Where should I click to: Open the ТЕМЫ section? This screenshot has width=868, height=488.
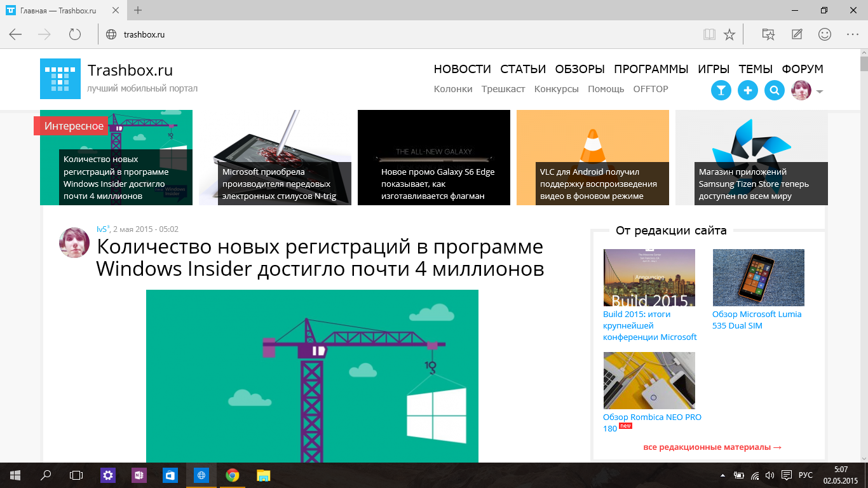click(756, 69)
